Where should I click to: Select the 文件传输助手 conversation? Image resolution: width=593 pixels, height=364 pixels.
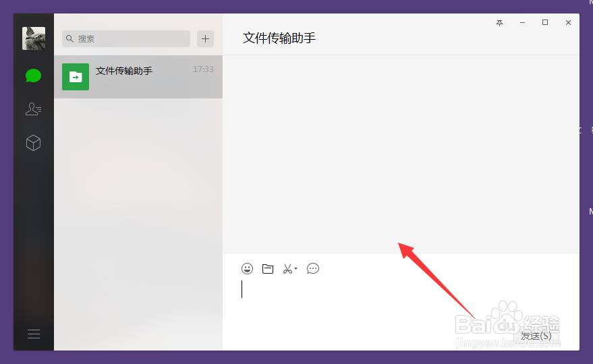(138, 77)
